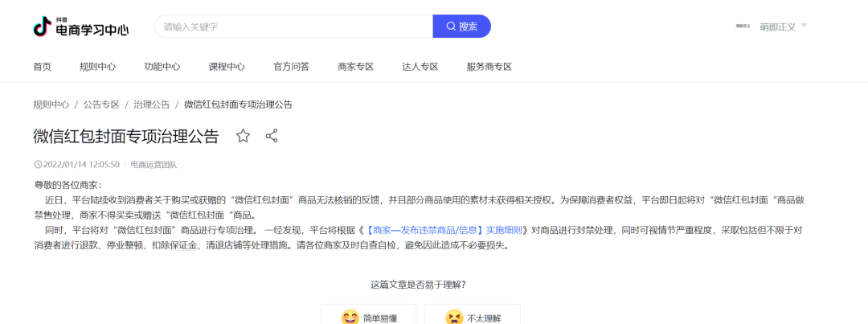Viewport: 868px width, 324px height.
Task: Open the 【商家—发布违禁商品/信息】实施细则 link
Action: click(444, 229)
